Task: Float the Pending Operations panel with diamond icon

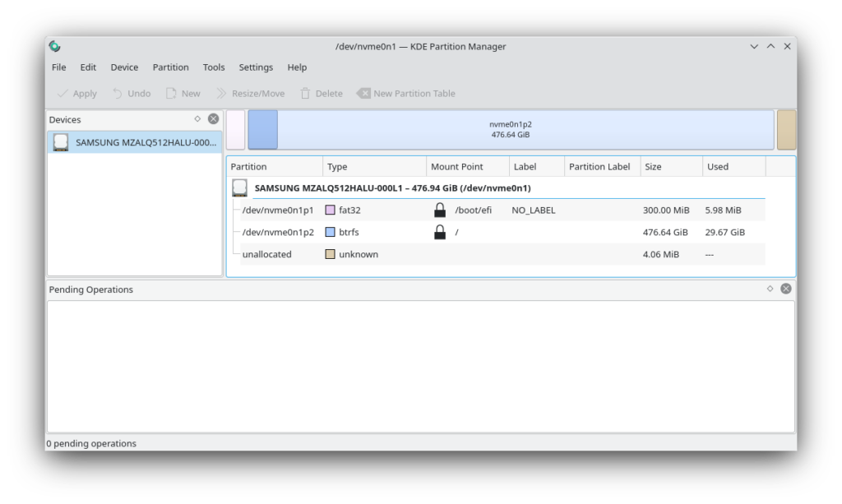Action: (770, 289)
